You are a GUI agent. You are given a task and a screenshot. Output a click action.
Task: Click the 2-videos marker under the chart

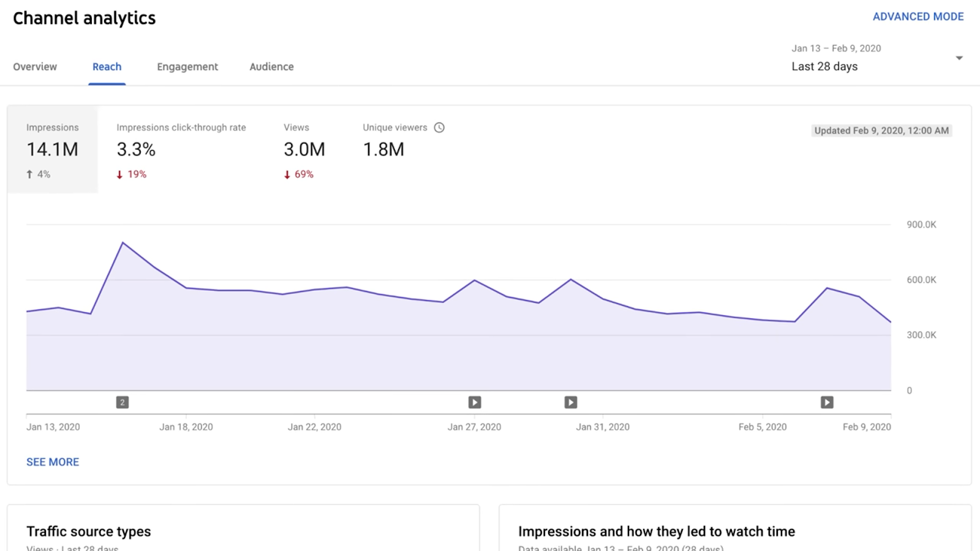(x=123, y=402)
